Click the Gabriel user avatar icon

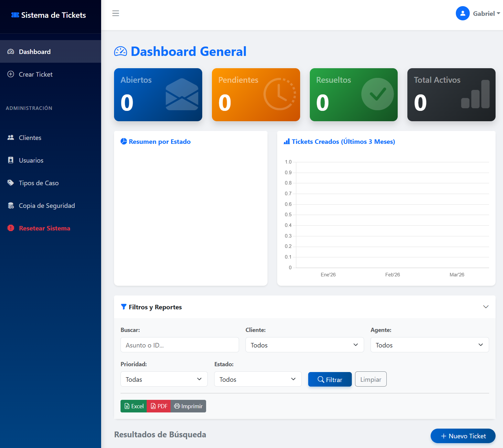(x=462, y=13)
